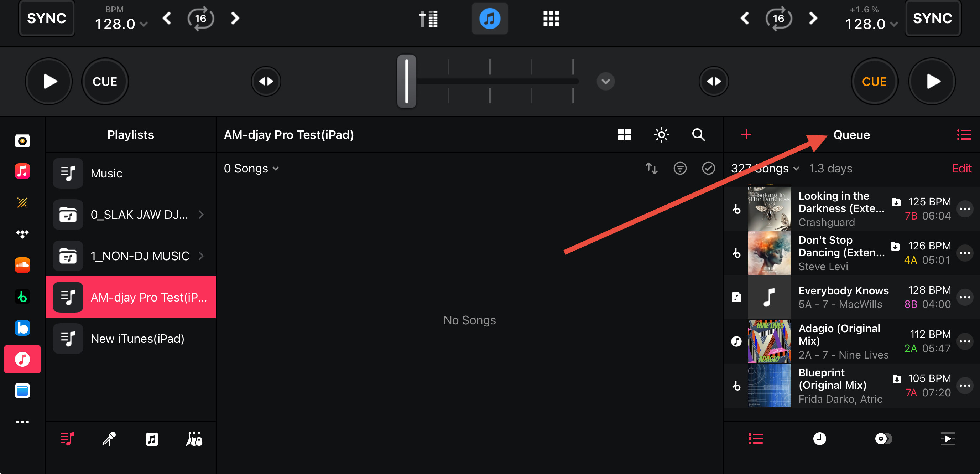980x474 pixels.
Task: Open Beatport green source icon
Action: (x=22, y=296)
